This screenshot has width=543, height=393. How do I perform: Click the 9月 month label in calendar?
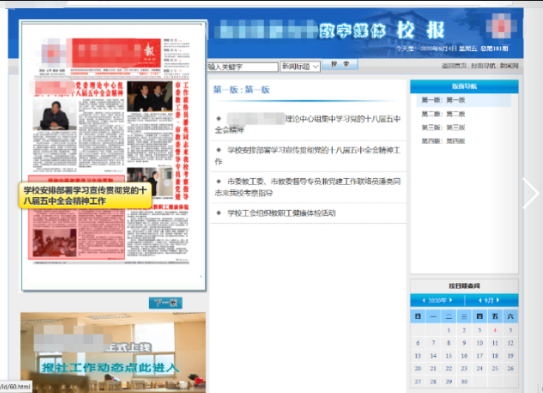click(489, 300)
